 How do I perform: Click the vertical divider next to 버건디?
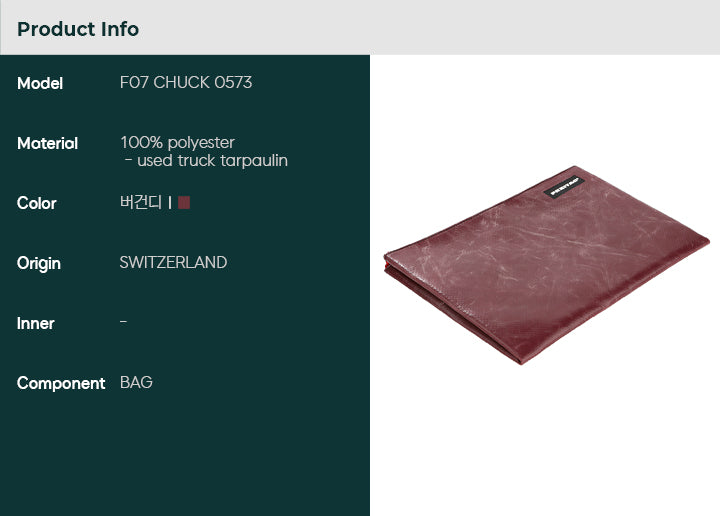pyautogui.click(x=170, y=202)
